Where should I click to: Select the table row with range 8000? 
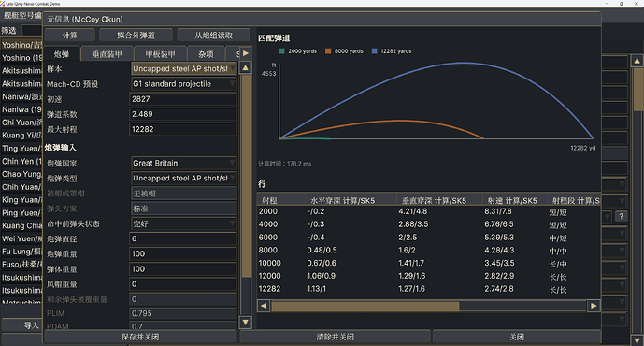coord(428,251)
